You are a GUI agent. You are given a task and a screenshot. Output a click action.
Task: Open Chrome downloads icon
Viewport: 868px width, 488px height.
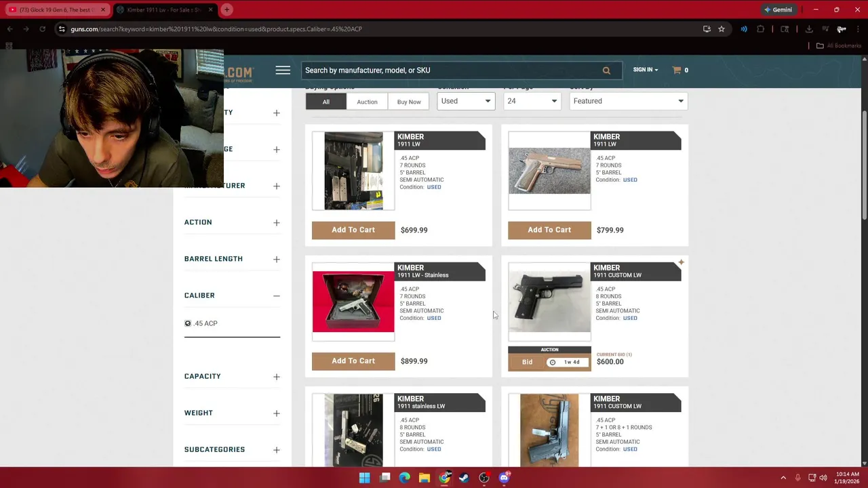click(809, 29)
